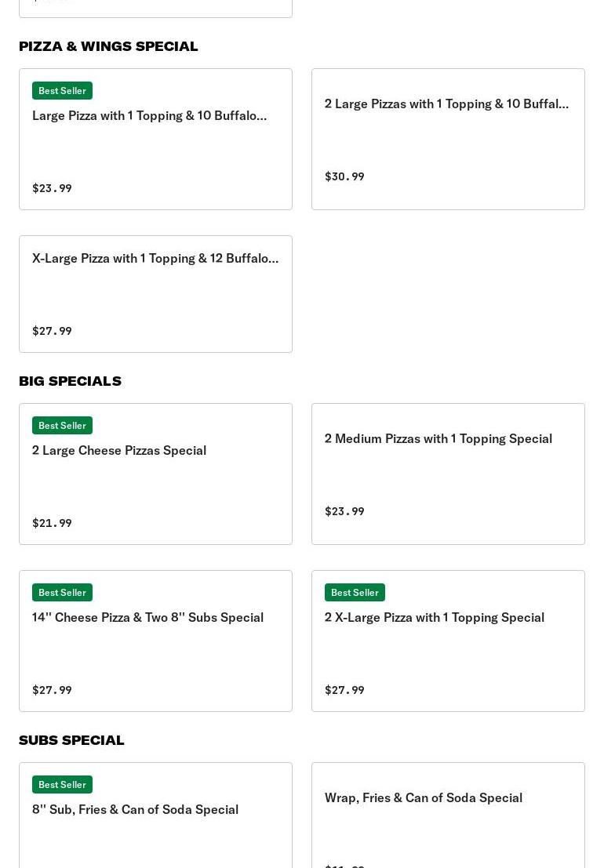Click Best Seller badge on 2 X-Large Pizza
Viewport: 604px width, 868px height.
(x=355, y=593)
